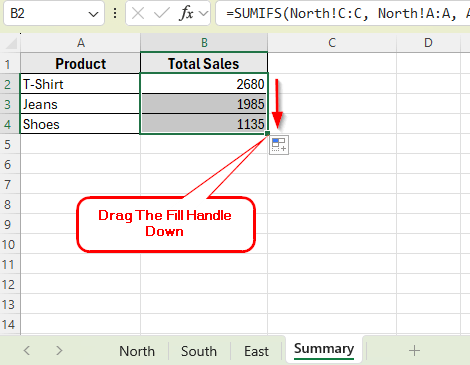This screenshot has height=365, width=470.
Task: Click the Name Box showing B2
Action: click(54, 14)
